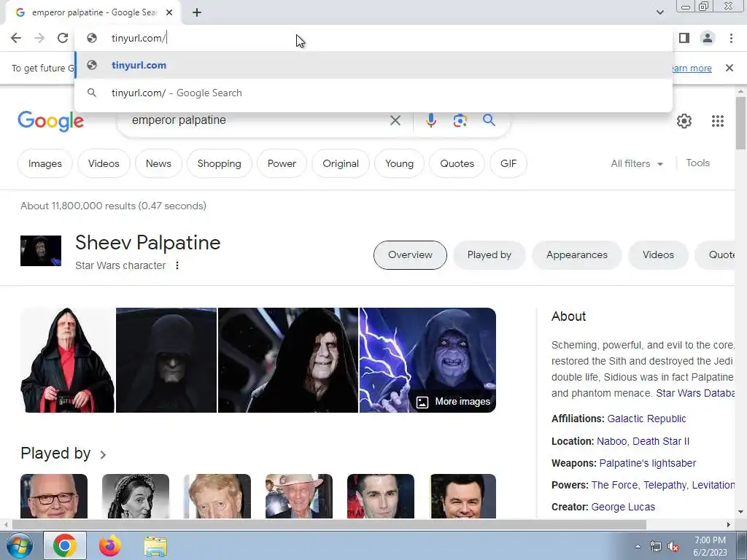Select the tinyurl.com autocomplete suggestion
The height and width of the screenshot is (560, 747).
[x=373, y=65]
